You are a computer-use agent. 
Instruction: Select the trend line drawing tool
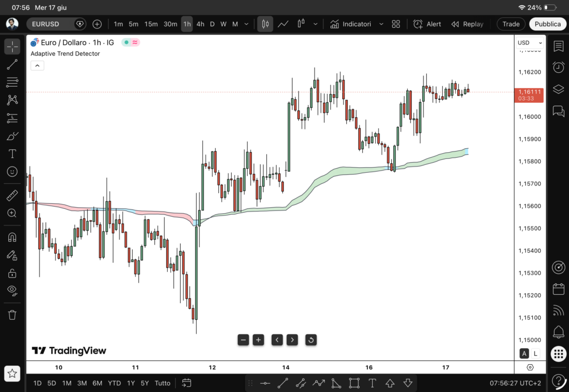[12, 64]
